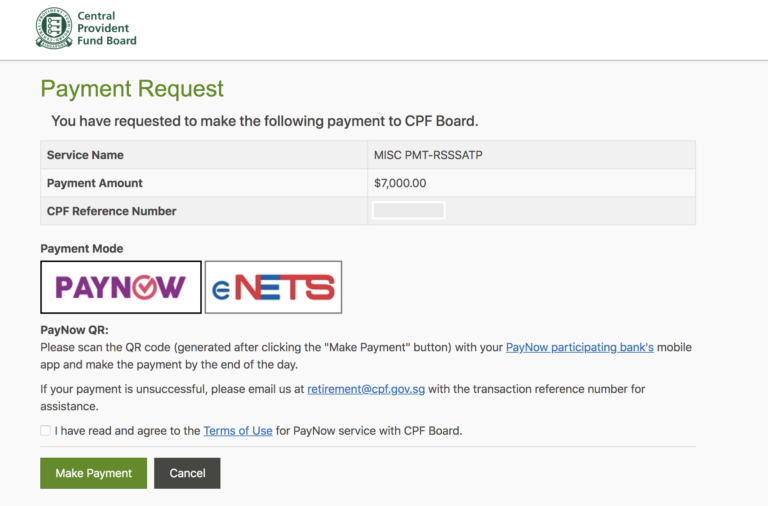Open PayNow participating bank's link
The height and width of the screenshot is (506, 768).
coord(579,347)
